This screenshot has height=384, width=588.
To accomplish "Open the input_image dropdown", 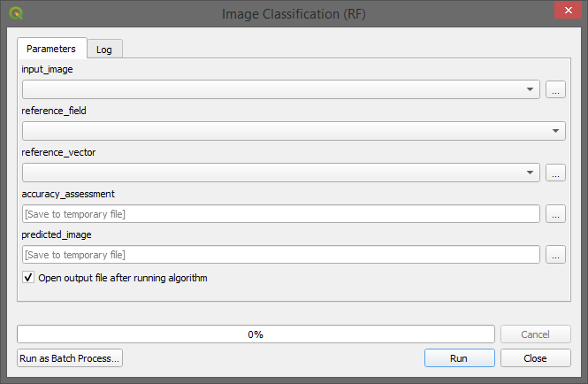I will tap(281, 89).
